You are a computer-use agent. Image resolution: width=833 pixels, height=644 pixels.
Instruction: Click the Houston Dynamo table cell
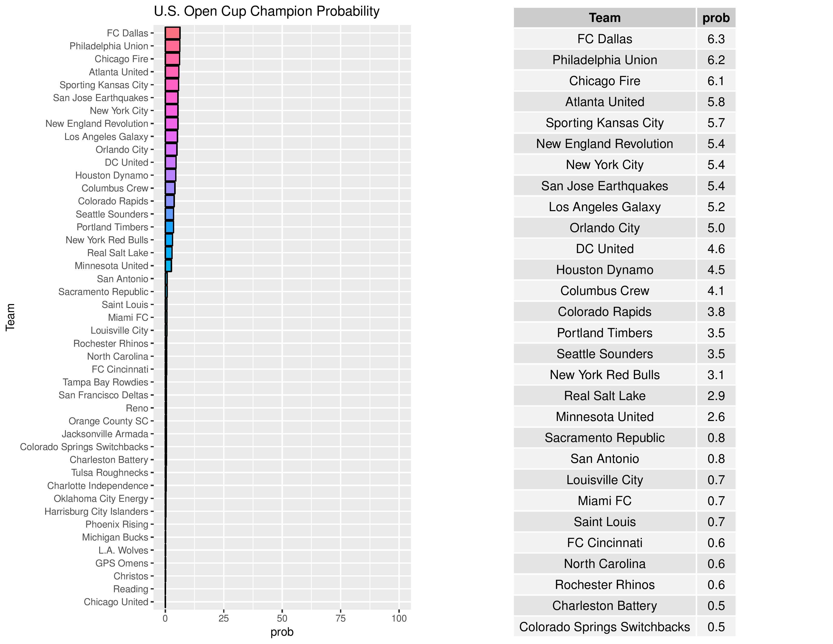tap(604, 270)
